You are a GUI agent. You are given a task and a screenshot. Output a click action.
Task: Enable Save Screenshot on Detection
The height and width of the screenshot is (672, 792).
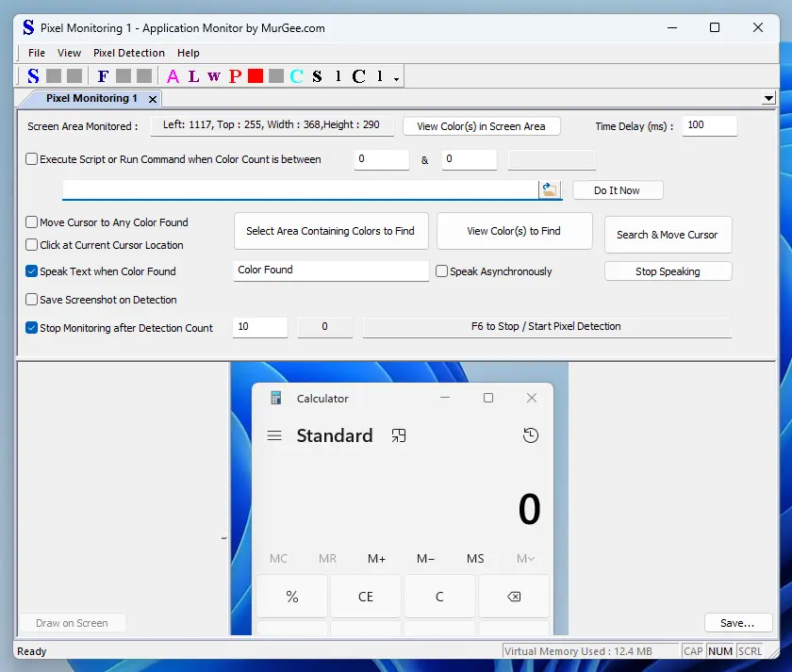(x=31, y=300)
